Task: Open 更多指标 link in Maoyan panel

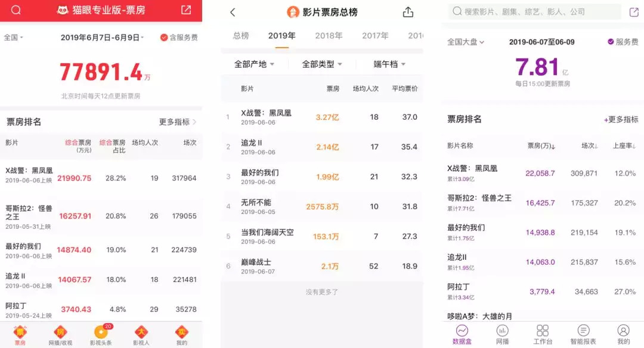Action: click(x=178, y=122)
